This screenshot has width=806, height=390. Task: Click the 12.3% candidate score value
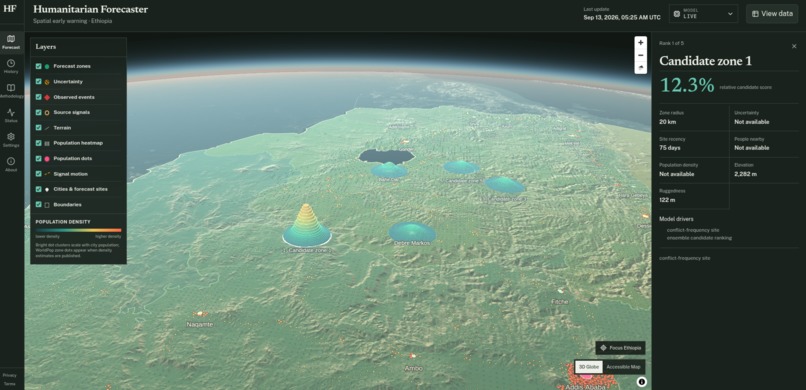pos(687,85)
